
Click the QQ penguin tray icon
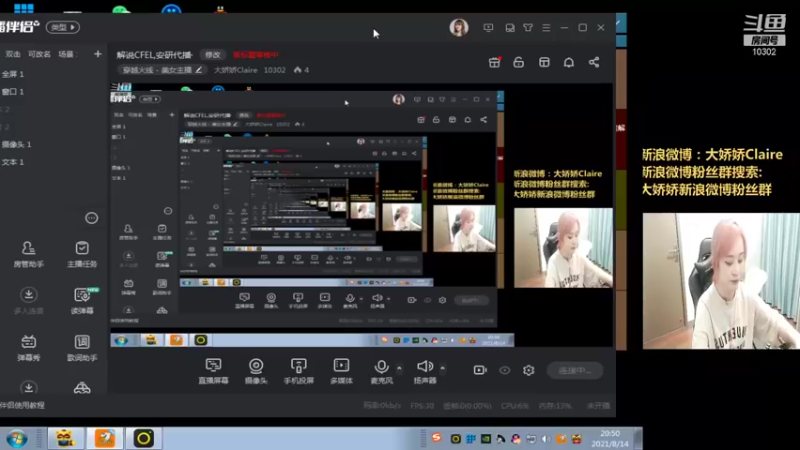click(x=516, y=439)
